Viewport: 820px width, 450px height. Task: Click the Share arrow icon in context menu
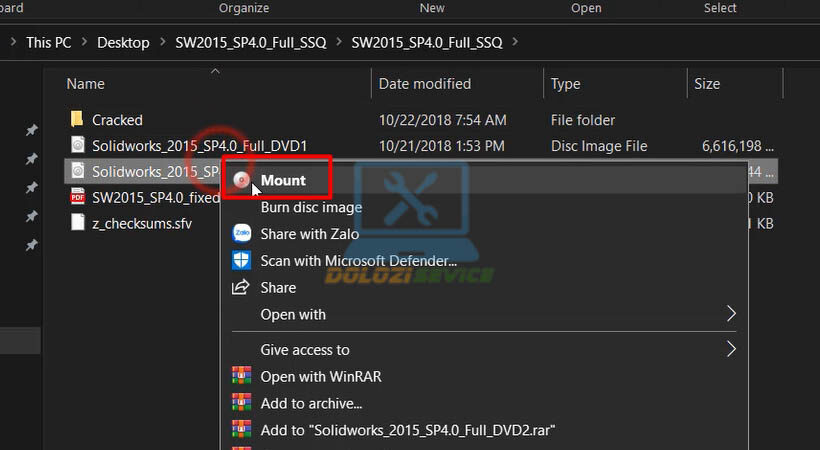[x=241, y=288]
